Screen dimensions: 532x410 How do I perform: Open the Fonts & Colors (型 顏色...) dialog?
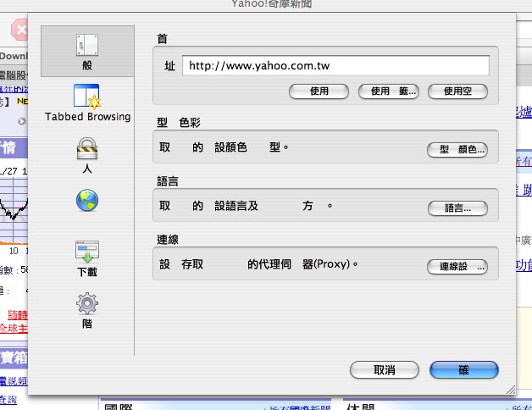(457, 150)
